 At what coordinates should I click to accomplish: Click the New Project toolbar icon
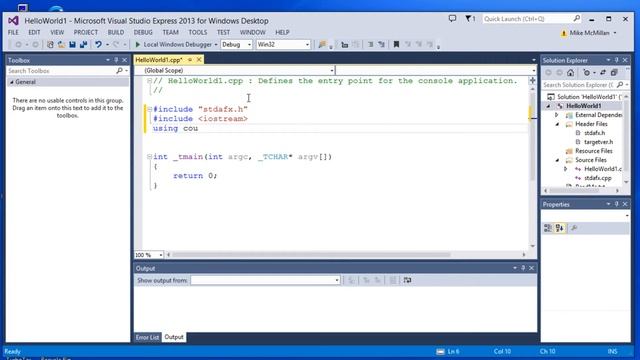[x=50, y=44]
